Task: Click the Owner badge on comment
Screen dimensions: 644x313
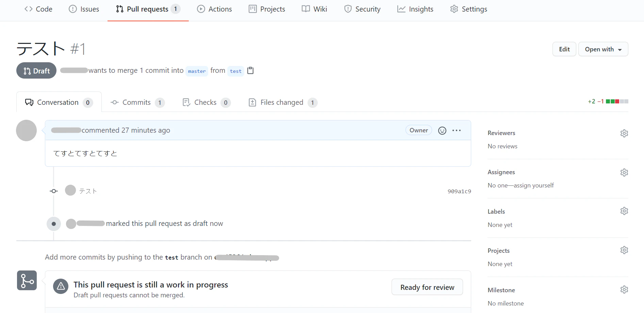Action: pos(418,130)
